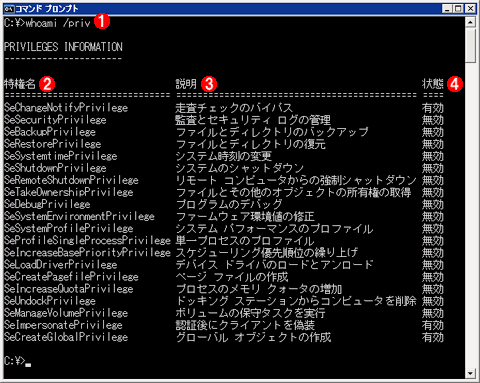480x383 pixels.
Task: Select 'SeChangeNotifyPrivilege' text
Action: click(66, 108)
